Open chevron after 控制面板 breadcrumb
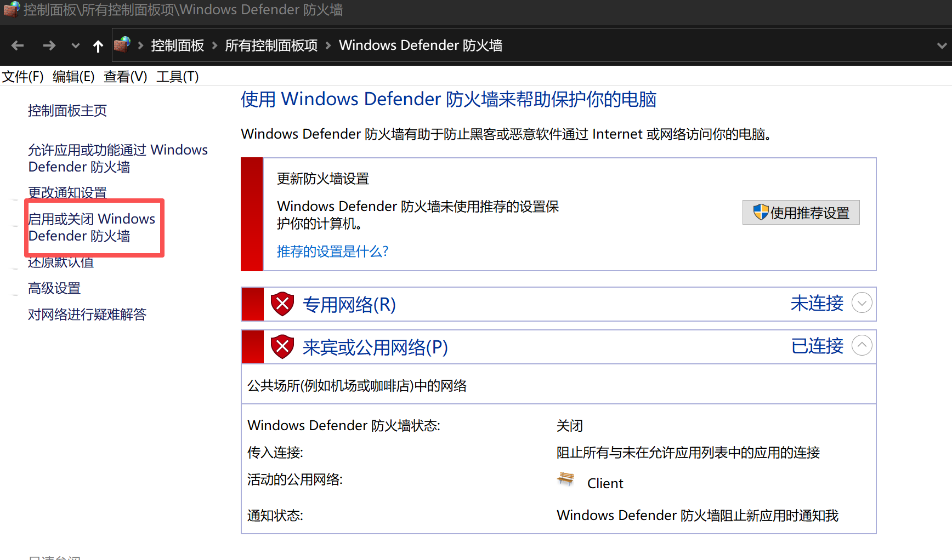This screenshot has width=952, height=560. pyautogui.click(x=214, y=45)
